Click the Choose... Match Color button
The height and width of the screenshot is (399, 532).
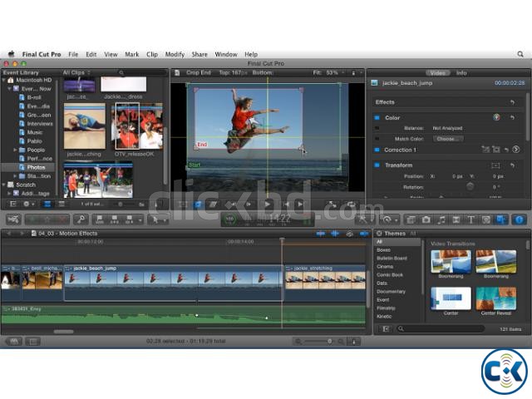(x=448, y=139)
